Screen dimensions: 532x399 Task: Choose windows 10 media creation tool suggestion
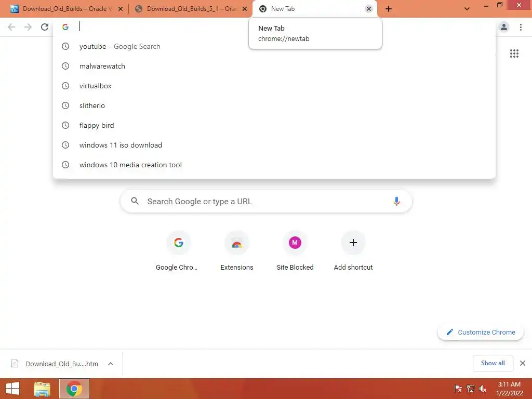(x=274, y=165)
